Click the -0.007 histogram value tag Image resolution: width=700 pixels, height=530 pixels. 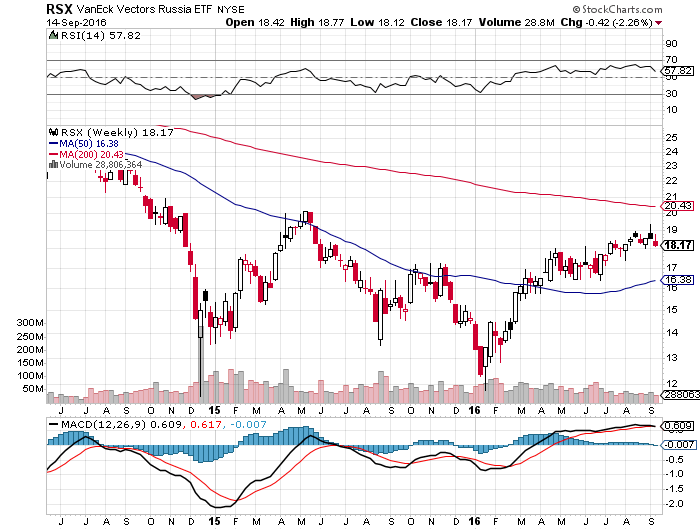pos(679,445)
